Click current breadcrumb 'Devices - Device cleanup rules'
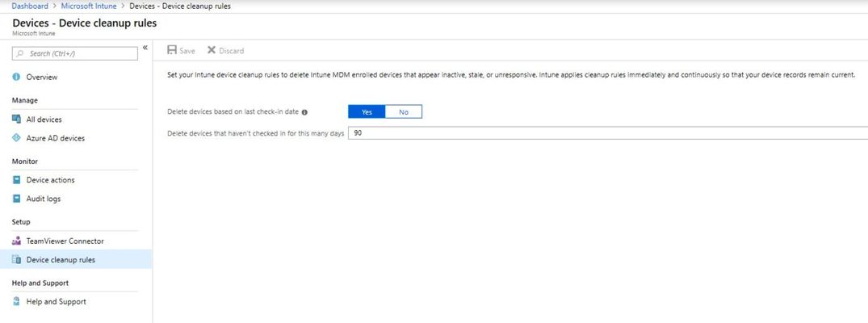Viewport: 868px width, 323px height. [180, 6]
